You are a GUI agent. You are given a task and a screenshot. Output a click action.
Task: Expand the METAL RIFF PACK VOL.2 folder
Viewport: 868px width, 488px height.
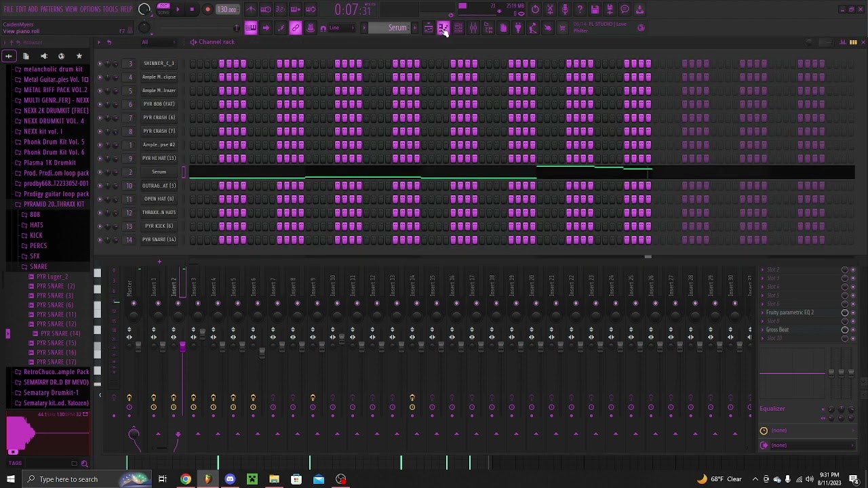tap(56, 89)
